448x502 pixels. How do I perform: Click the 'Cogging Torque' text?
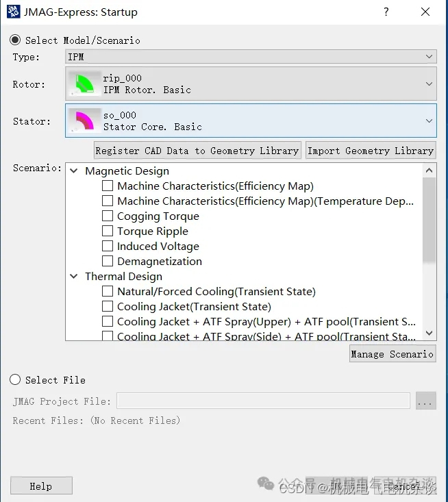(158, 216)
